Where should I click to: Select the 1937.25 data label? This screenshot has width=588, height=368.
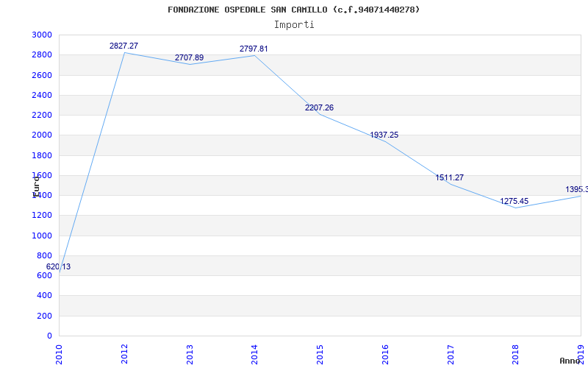click(x=384, y=135)
